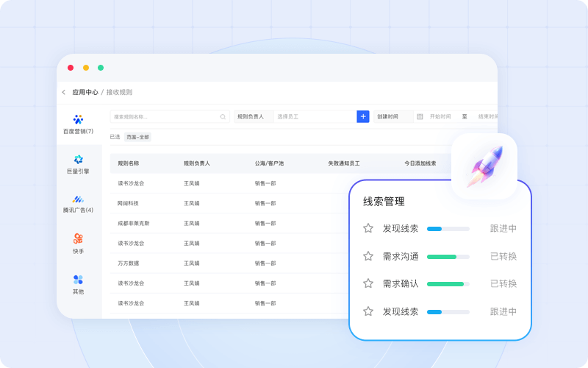Toggle star on 需求沟通 row

(368, 256)
